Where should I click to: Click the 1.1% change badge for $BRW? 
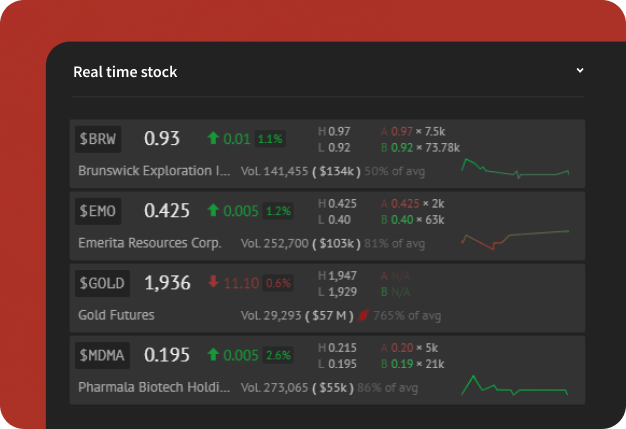point(271,139)
